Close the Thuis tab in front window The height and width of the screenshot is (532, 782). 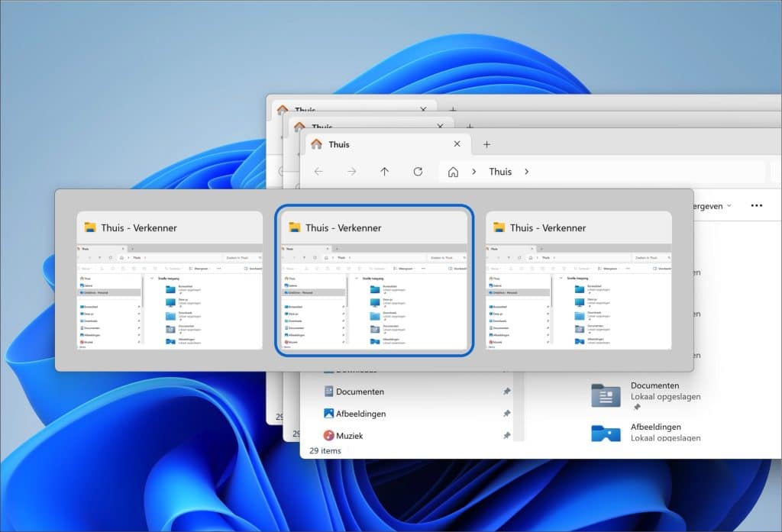[457, 143]
